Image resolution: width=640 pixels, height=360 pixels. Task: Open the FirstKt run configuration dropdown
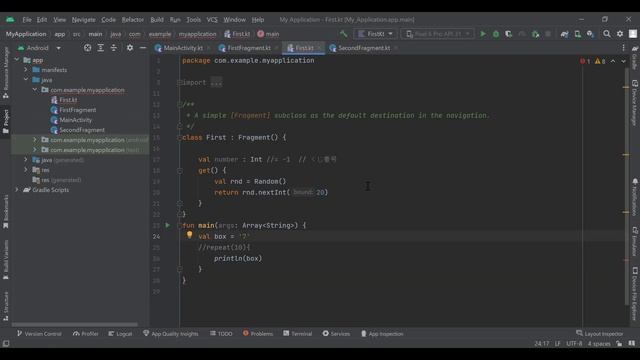tap(376, 34)
